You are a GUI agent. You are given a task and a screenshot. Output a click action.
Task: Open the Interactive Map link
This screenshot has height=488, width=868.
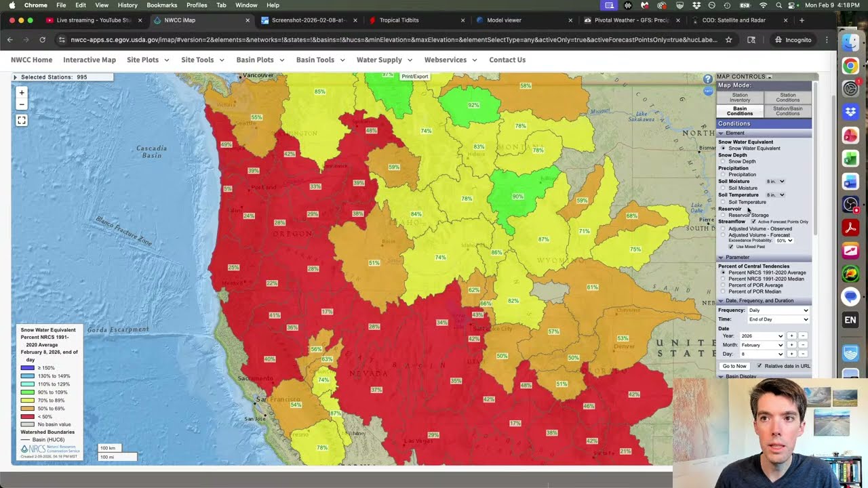point(90,60)
